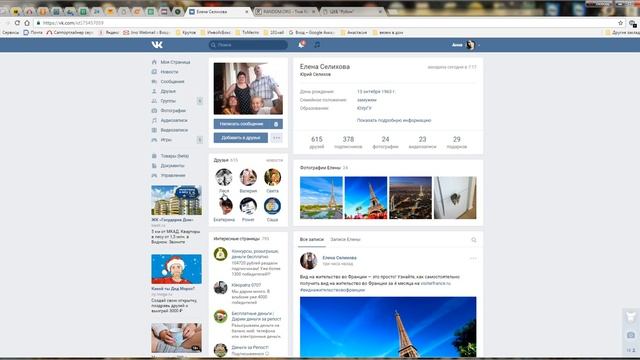The image size is (640, 360).
Task: Open first Eiffel Tower photo thumbnail
Action: [x=321, y=198]
